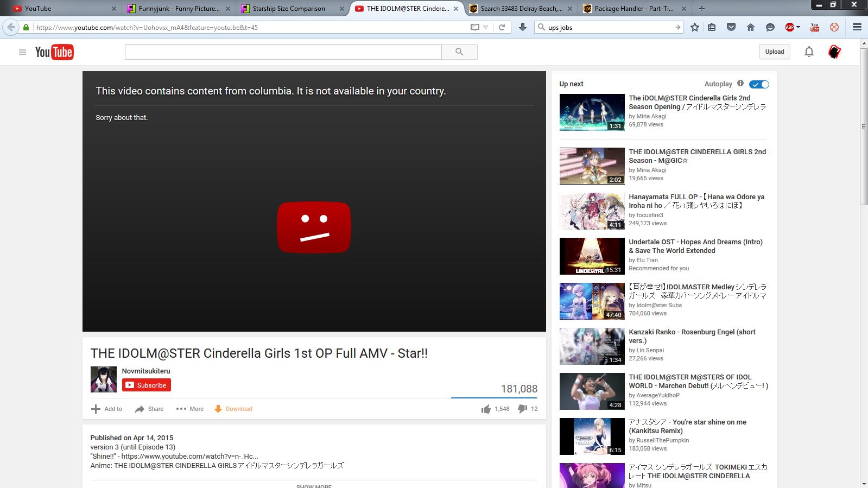The image size is (868, 488).
Task: Toggle the Autoplay switch off
Action: coord(759,84)
